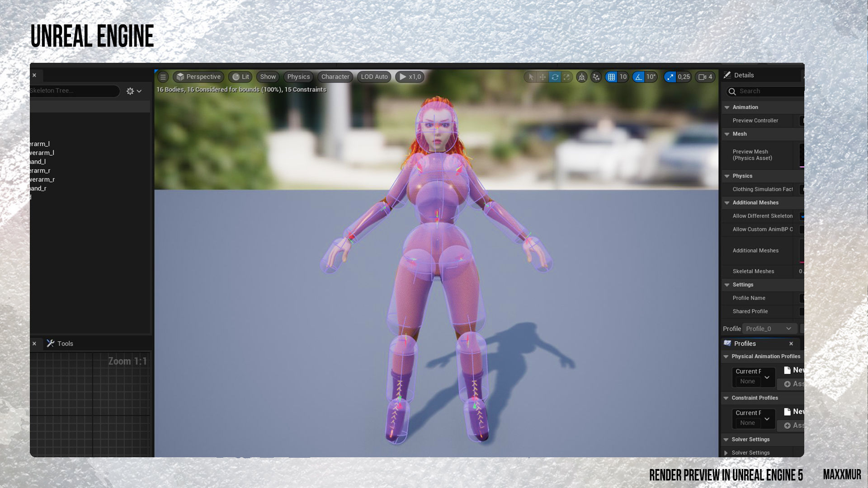
Task: Activate the Scale tool
Action: (566, 77)
